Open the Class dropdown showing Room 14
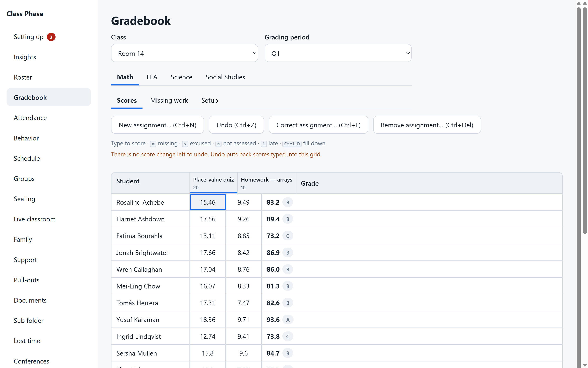Image resolution: width=588 pixels, height=368 pixels. point(184,53)
